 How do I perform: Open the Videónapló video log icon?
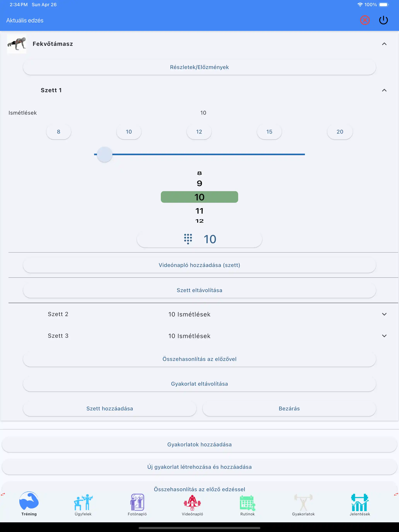click(192, 502)
